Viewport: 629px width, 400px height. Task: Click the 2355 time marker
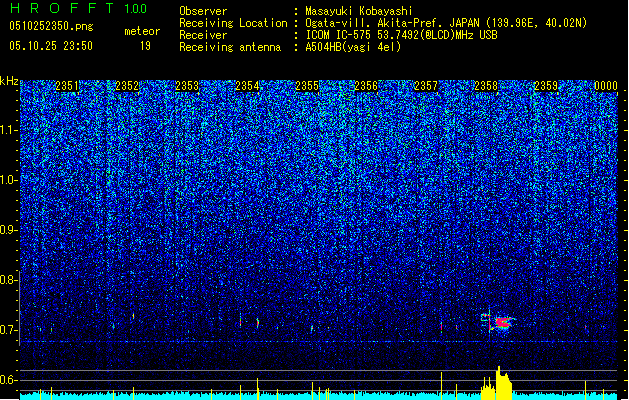coord(307,85)
